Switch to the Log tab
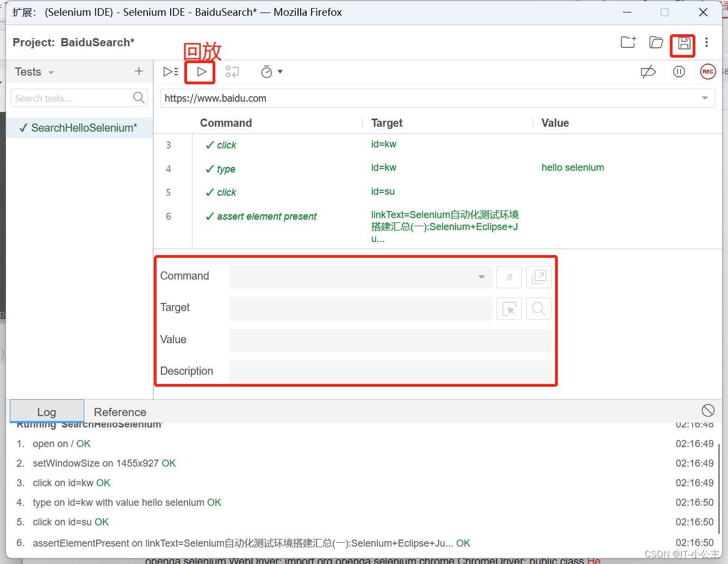The height and width of the screenshot is (564, 728). click(47, 412)
